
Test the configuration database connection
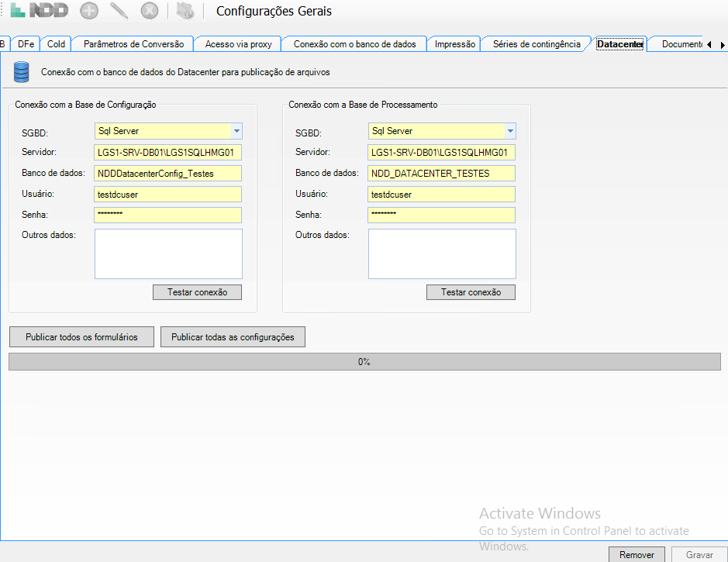(197, 292)
